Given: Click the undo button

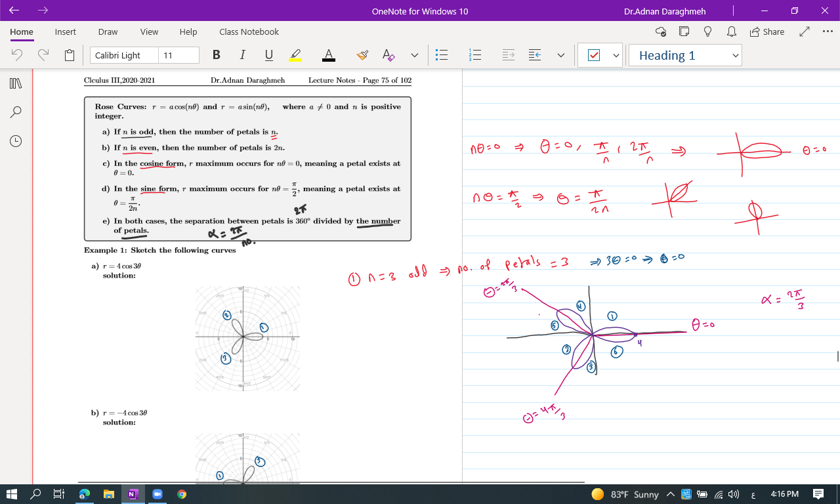Looking at the screenshot, I should 18,55.
